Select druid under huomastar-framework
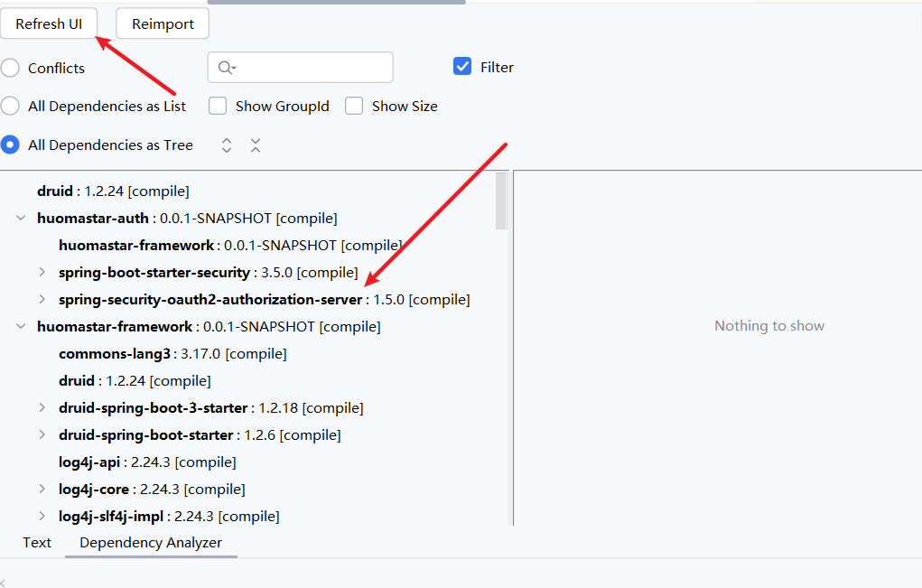Image resolution: width=922 pixels, height=588 pixels. 135,380
